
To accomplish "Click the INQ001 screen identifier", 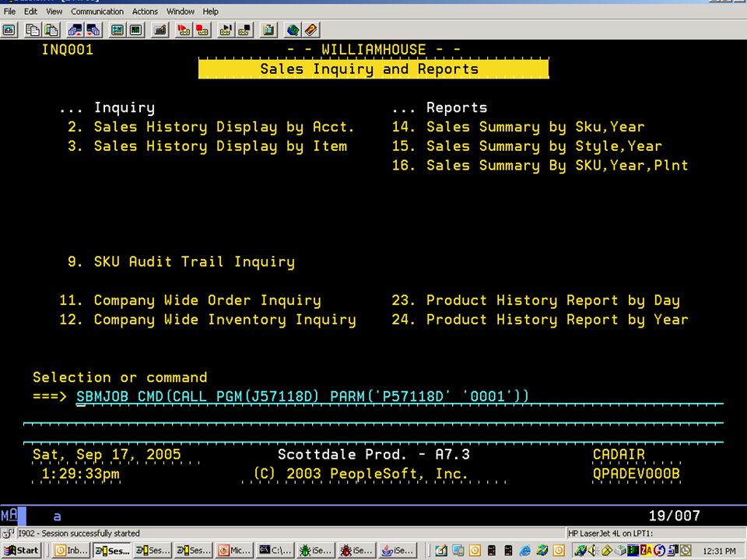I will 67,50.
